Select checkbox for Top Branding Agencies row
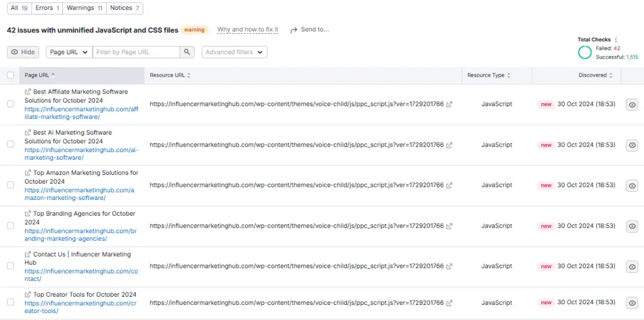This screenshot has height=320, width=644. pos(10,225)
